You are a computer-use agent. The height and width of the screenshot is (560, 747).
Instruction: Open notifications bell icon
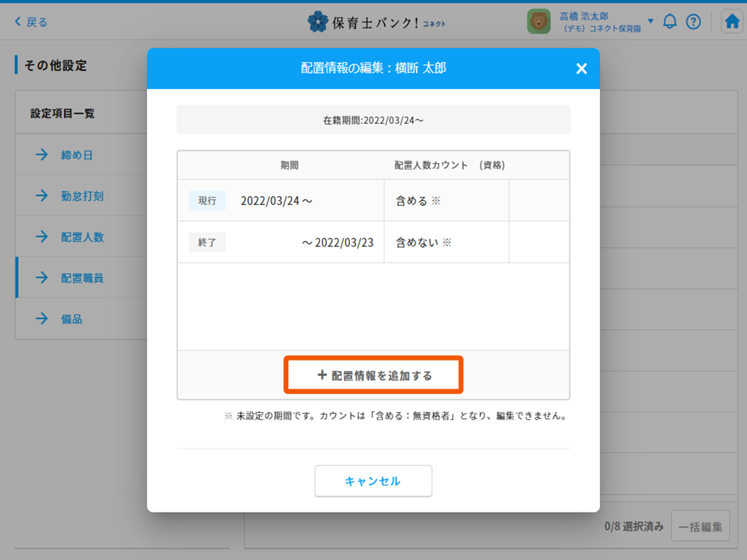tap(670, 22)
